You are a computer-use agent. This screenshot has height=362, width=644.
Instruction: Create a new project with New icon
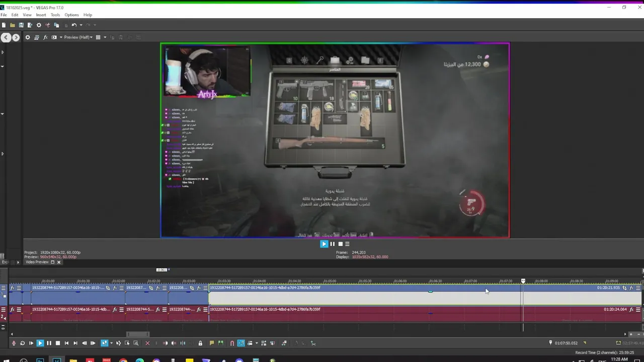[4, 25]
